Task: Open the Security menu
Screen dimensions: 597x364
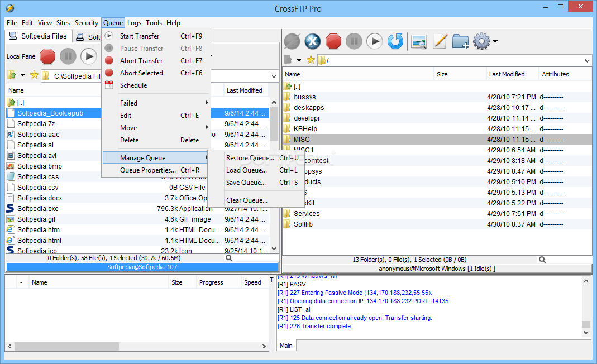Action: pyautogui.click(x=87, y=23)
